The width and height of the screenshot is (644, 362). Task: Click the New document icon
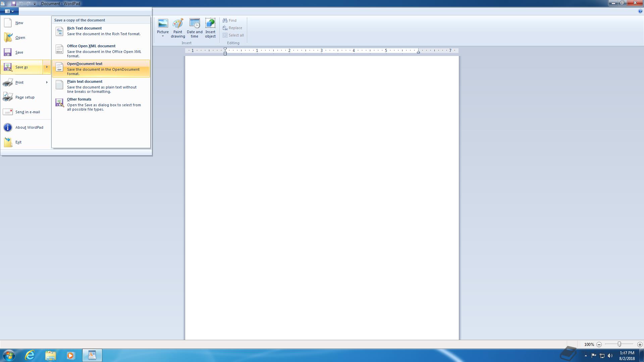point(8,23)
